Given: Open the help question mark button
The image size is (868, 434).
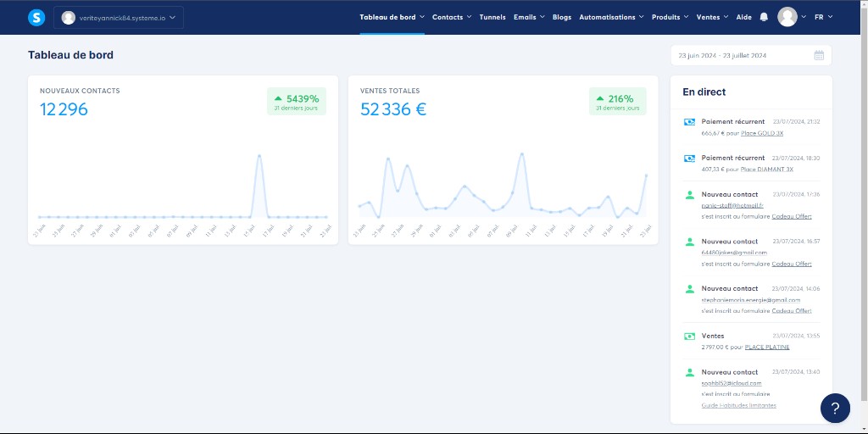Looking at the screenshot, I should [x=835, y=408].
